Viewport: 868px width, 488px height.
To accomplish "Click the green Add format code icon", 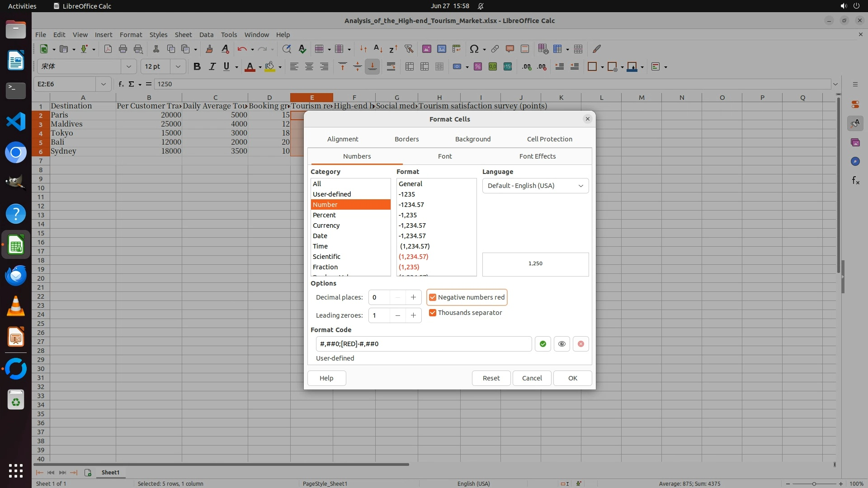I will point(542,344).
